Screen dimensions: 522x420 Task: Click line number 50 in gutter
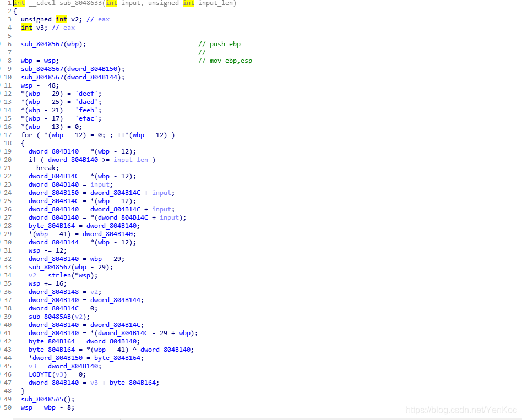(x=8, y=408)
